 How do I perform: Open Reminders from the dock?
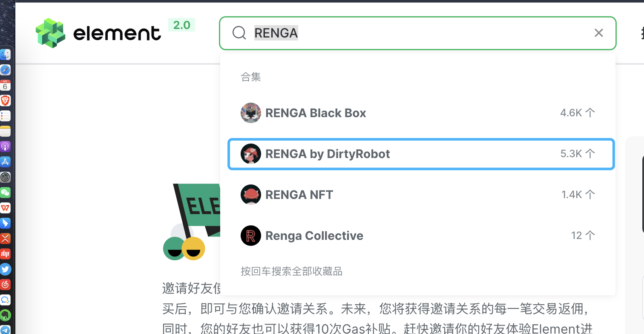click(5, 116)
